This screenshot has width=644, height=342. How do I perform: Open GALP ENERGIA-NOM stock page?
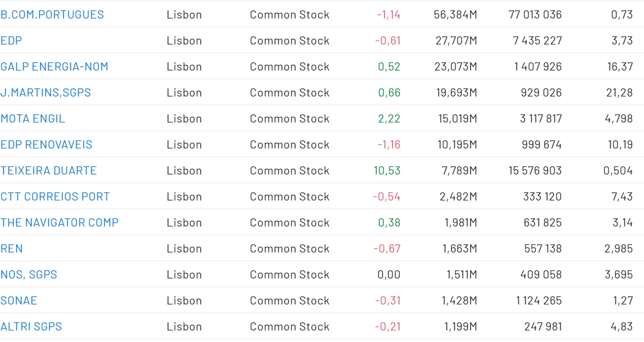[54, 66]
